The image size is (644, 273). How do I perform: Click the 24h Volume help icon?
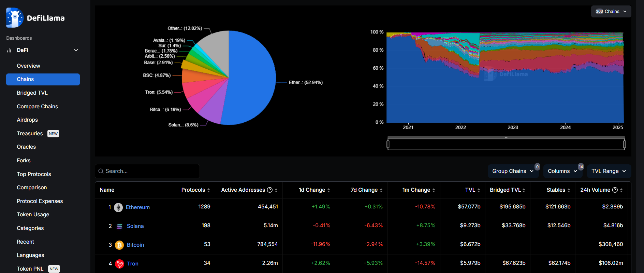(x=615, y=190)
